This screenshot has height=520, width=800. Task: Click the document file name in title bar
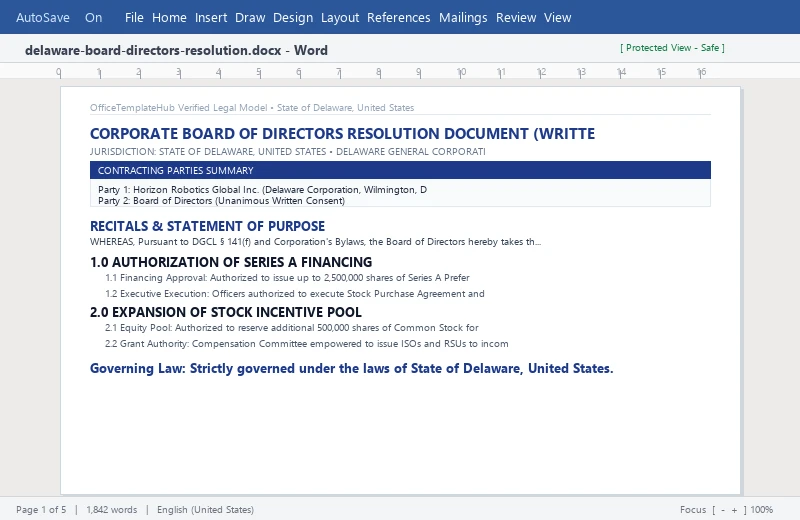click(x=176, y=50)
